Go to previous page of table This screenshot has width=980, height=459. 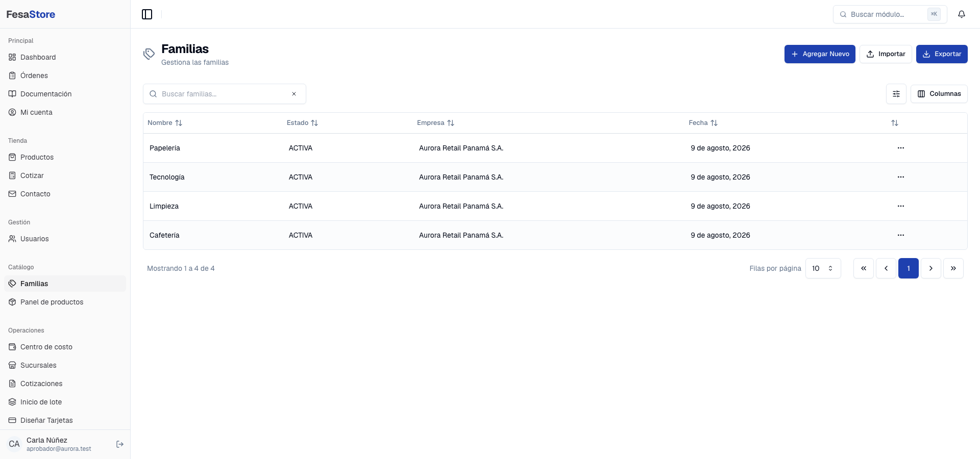(886, 268)
